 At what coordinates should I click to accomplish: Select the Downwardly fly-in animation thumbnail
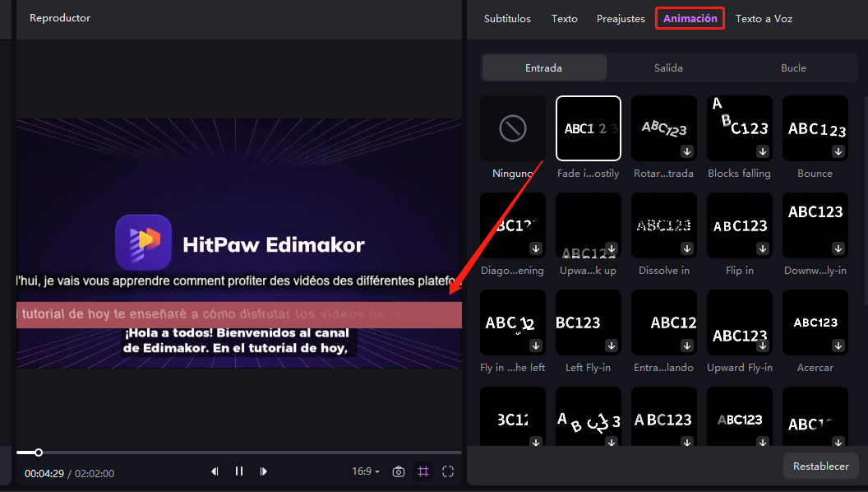(815, 225)
